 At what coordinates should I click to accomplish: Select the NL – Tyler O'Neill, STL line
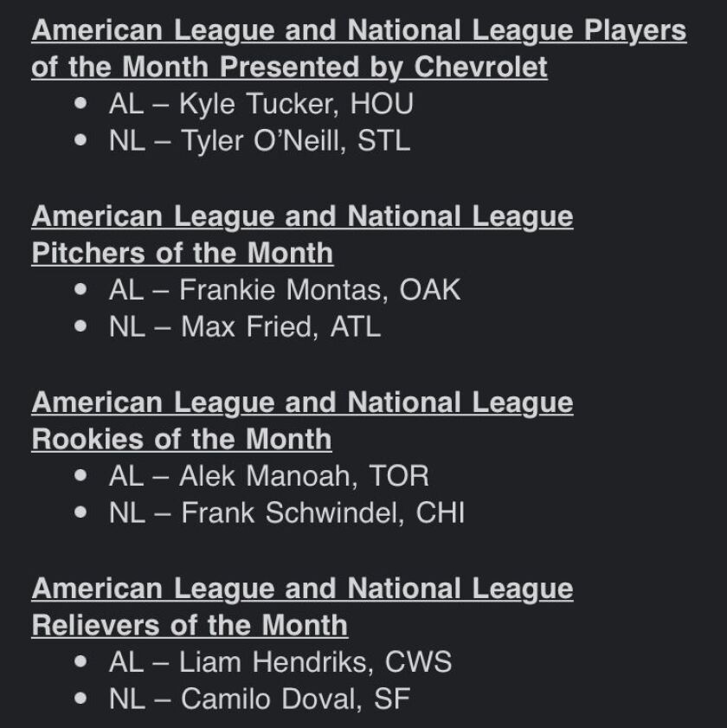[x=260, y=141]
